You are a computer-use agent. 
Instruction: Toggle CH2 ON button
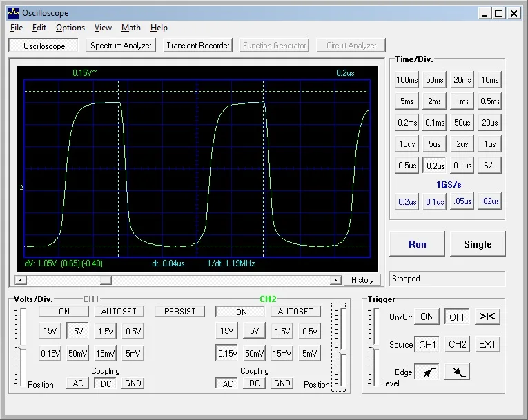click(x=241, y=312)
